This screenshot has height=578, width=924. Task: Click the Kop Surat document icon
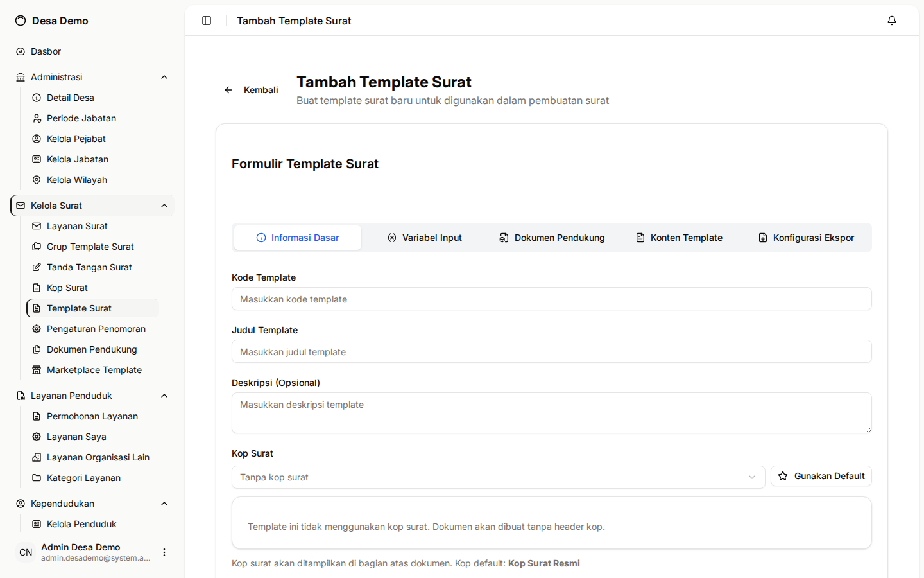[37, 288]
